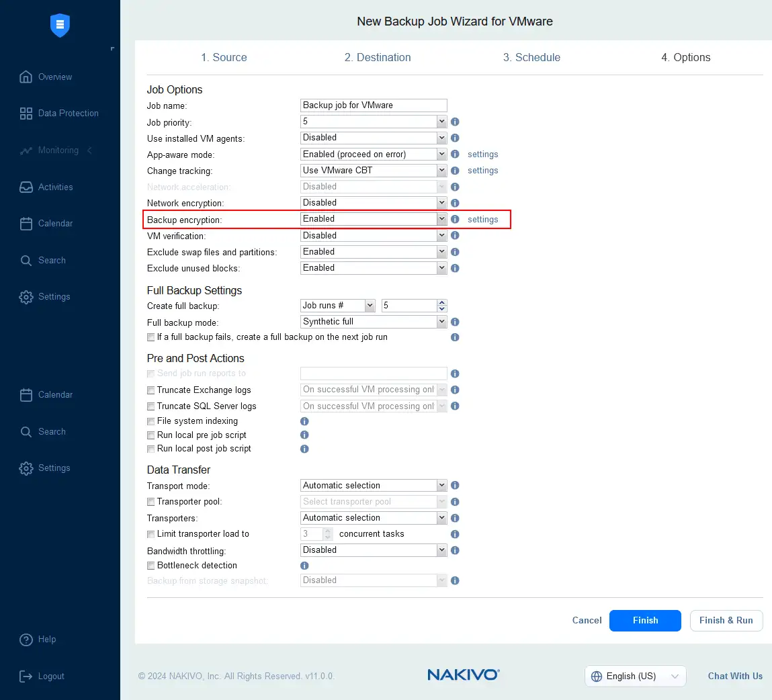772x700 pixels.
Task: Show info icon for Run local pre job script
Action: (x=304, y=435)
